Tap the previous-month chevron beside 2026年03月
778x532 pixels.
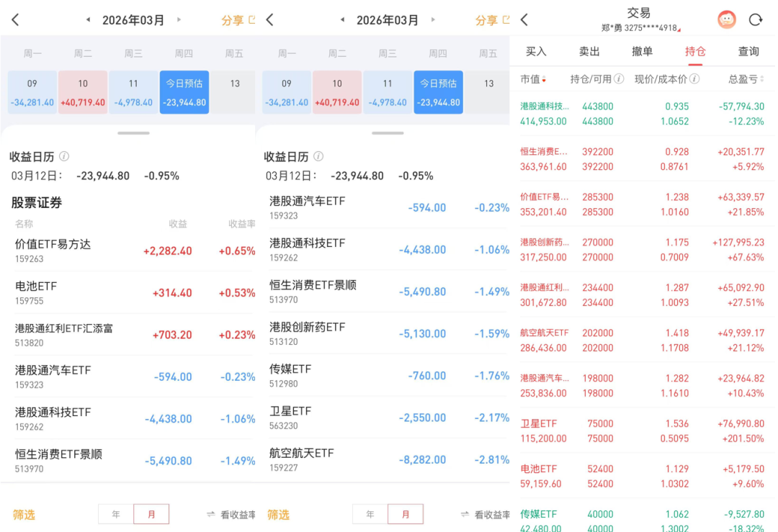click(x=88, y=20)
